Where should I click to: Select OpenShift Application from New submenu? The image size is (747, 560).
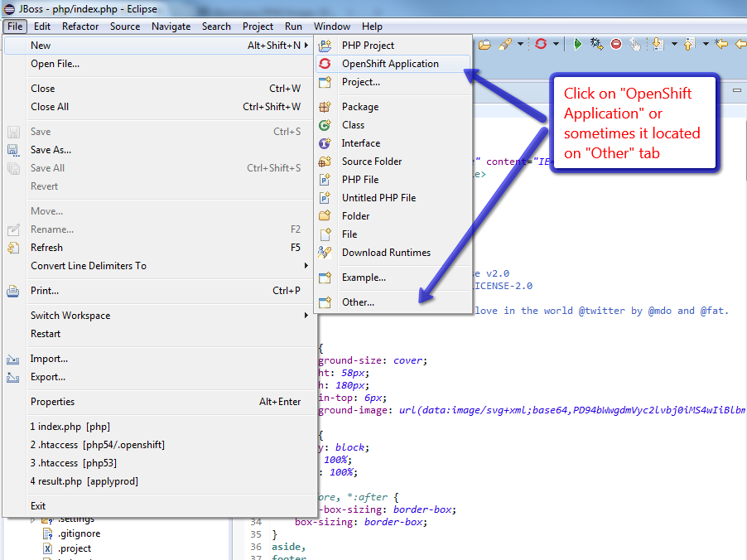(390, 64)
